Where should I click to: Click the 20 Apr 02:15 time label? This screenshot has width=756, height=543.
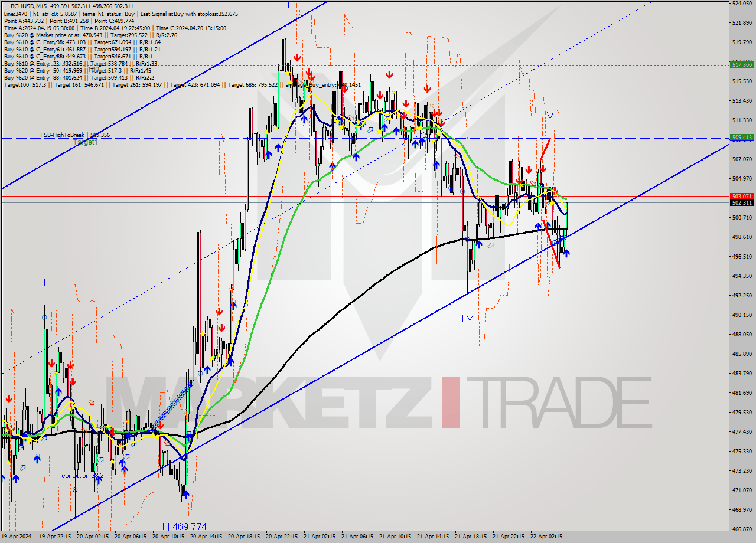(x=93, y=537)
